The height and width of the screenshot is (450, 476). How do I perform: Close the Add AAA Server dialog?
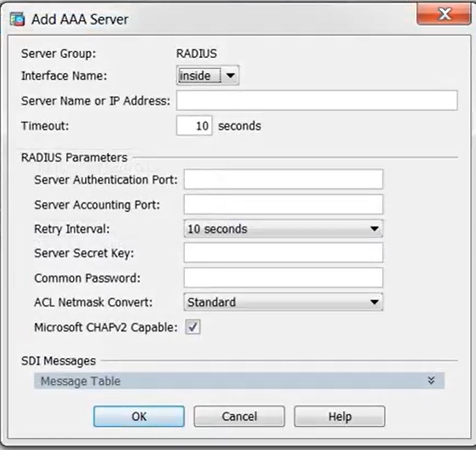point(444,16)
